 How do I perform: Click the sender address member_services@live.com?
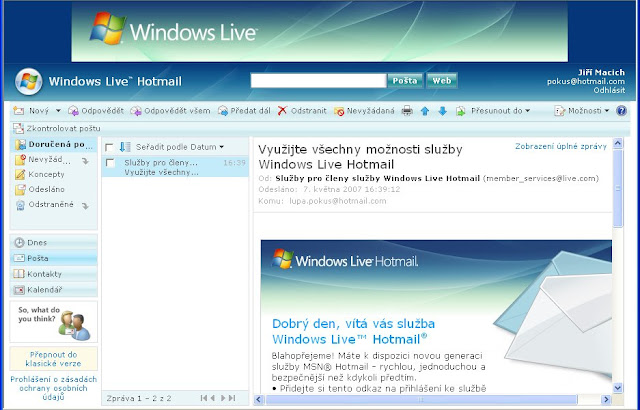(540, 178)
